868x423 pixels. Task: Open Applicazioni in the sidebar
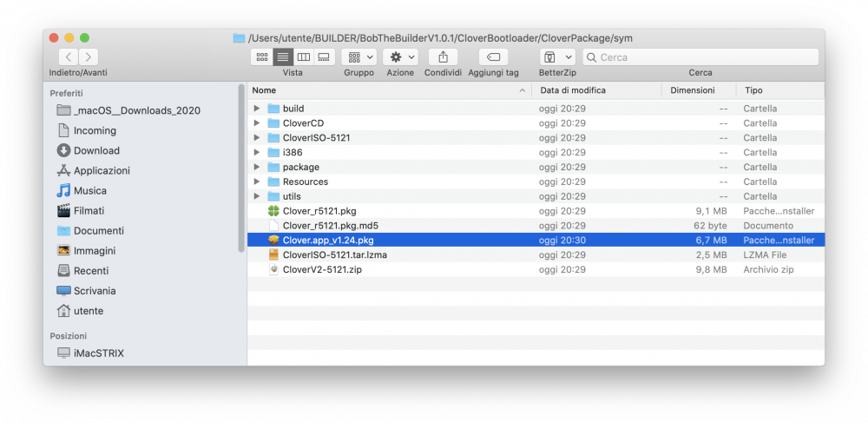[94, 170]
